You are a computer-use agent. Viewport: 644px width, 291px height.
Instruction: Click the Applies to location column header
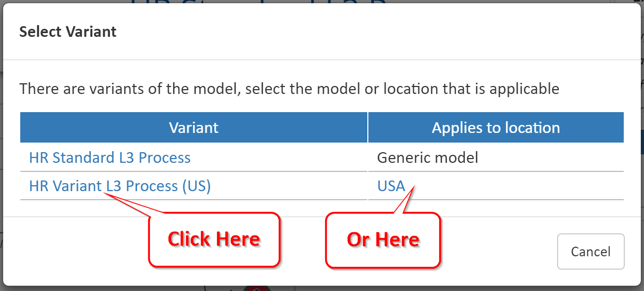495,128
